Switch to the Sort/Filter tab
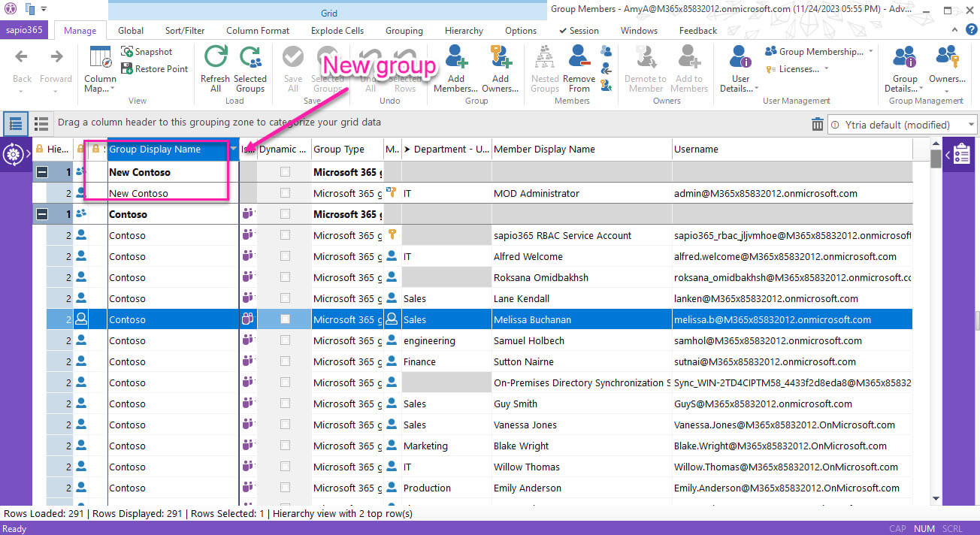 pos(185,31)
